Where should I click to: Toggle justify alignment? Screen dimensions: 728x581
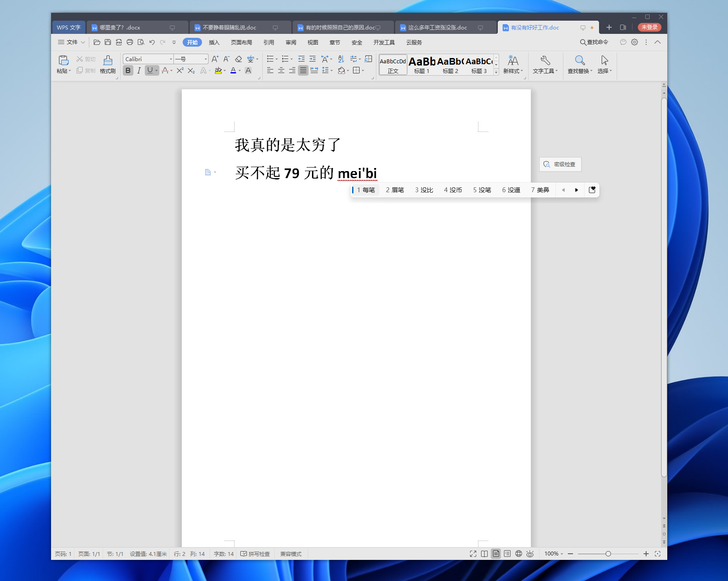[x=303, y=70]
